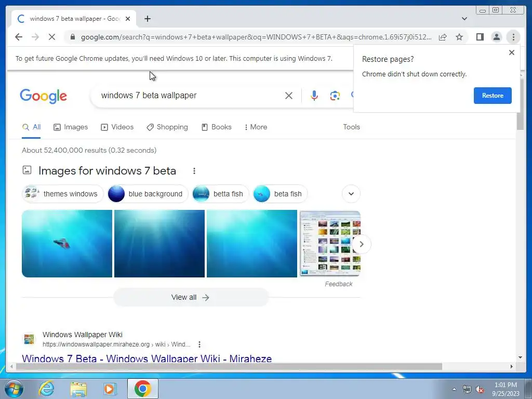Search by image with Google Lens
This screenshot has height=399, width=532.
[335, 96]
